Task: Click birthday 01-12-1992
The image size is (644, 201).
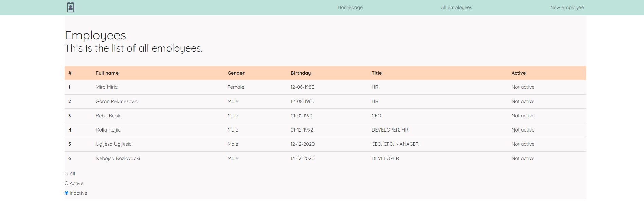Action: coord(302,130)
